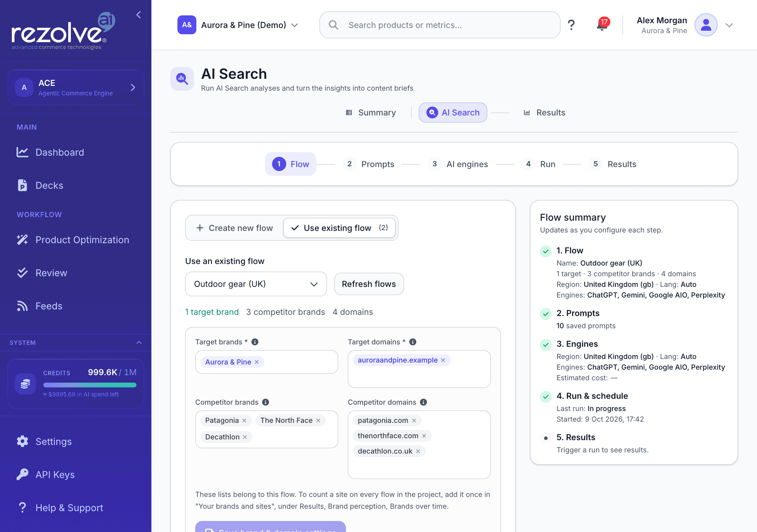Open notifications bell with 17 badge
This screenshot has height=532, width=757.
pyautogui.click(x=602, y=24)
